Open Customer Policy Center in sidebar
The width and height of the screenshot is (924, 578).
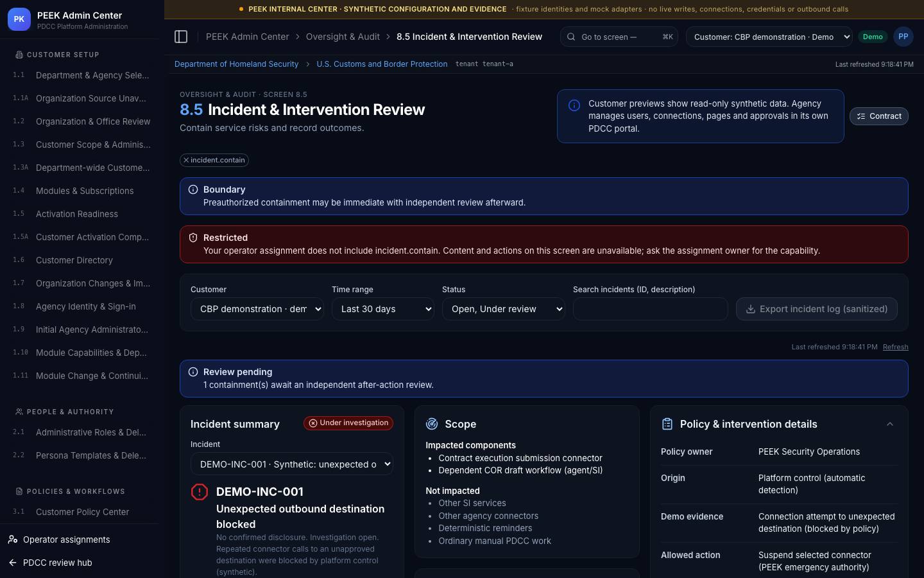(x=82, y=512)
